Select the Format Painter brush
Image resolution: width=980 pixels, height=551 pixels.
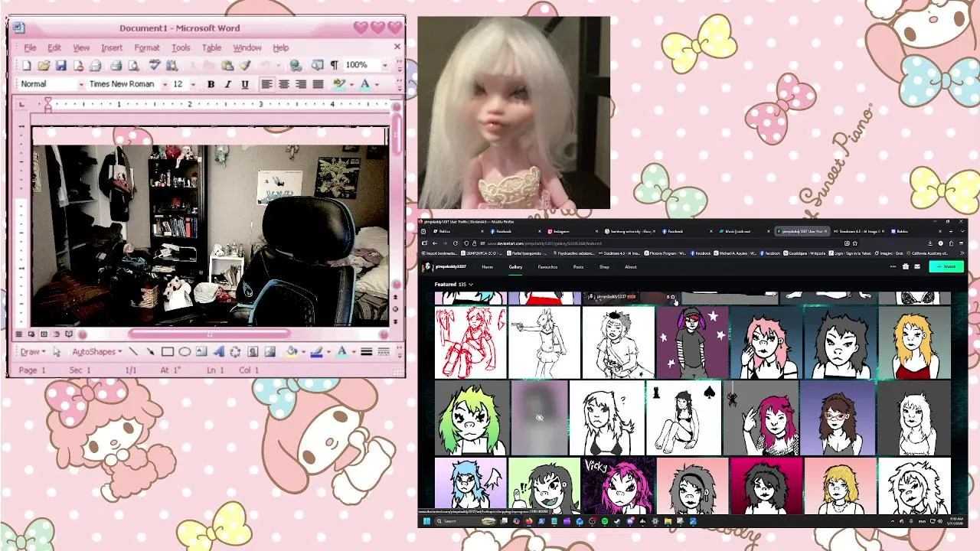click(245, 65)
